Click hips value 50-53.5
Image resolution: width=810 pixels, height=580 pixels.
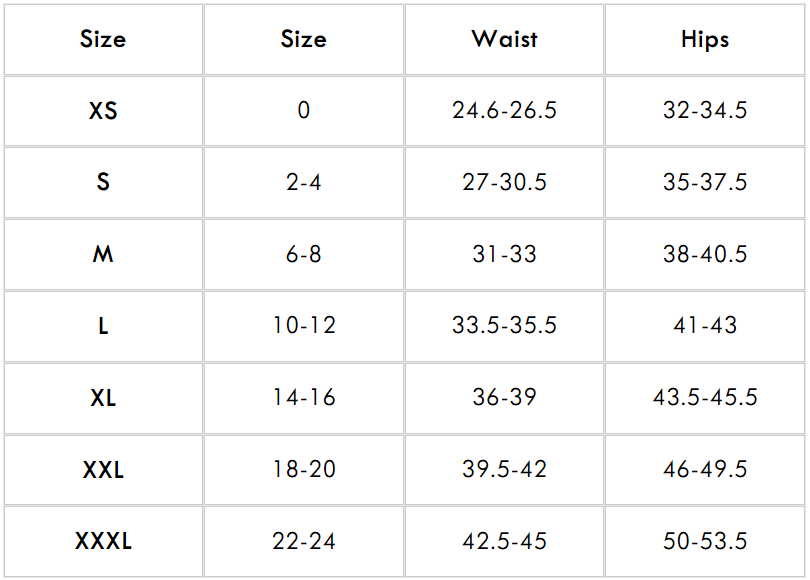(705, 541)
